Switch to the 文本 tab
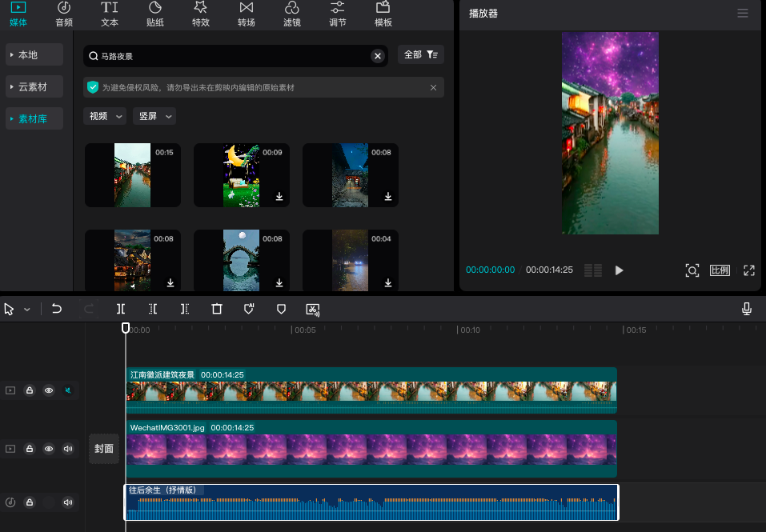This screenshot has width=766, height=532. [110, 14]
